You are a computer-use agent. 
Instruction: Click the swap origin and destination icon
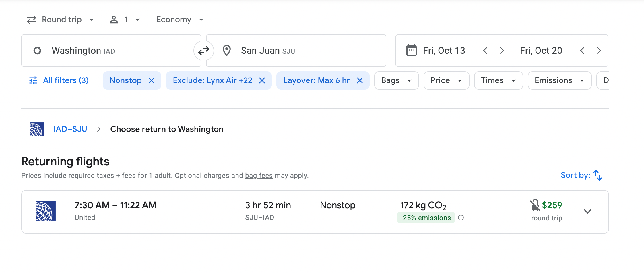click(x=204, y=51)
